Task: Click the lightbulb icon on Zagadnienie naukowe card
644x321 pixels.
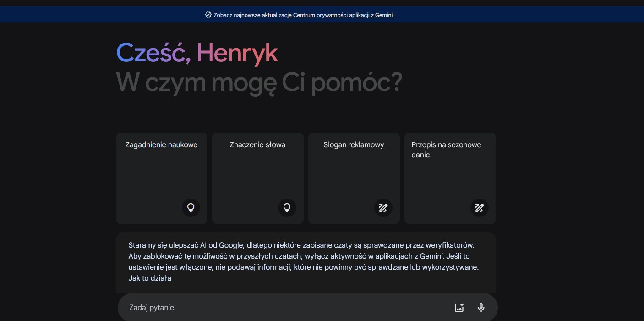Action: (x=191, y=208)
